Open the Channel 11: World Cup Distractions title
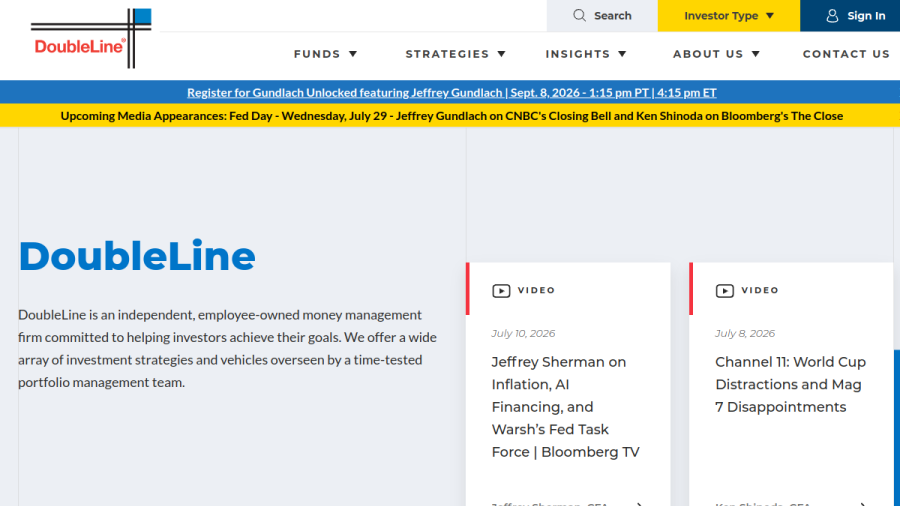The height and width of the screenshot is (506, 900). click(x=790, y=384)
